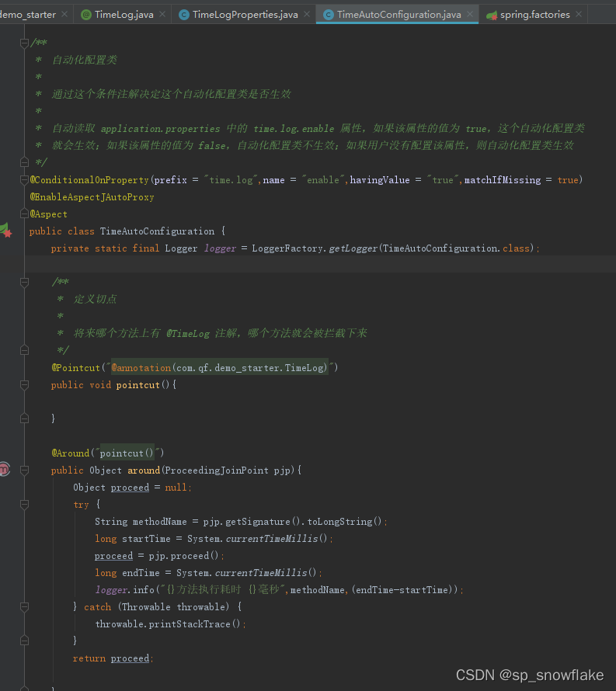Click the class name TimeAutoConfiguration in the declaration
The image size is (616, 691).
click(x=157, y=231)
